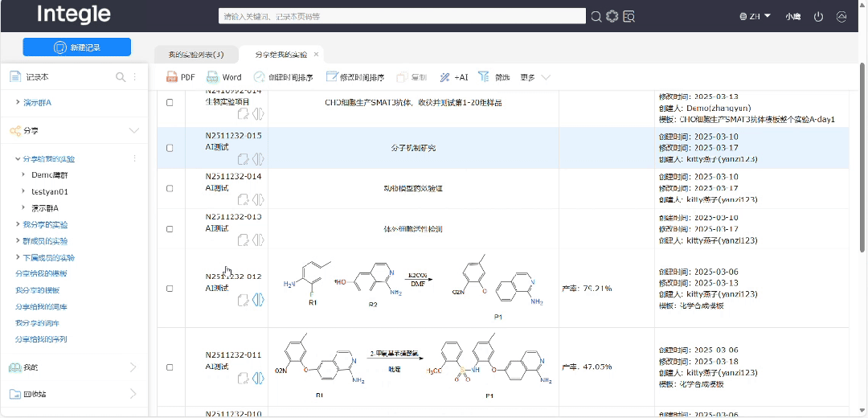
Task: Select the 分享给我的实验 tab
Action: point(280,55)
